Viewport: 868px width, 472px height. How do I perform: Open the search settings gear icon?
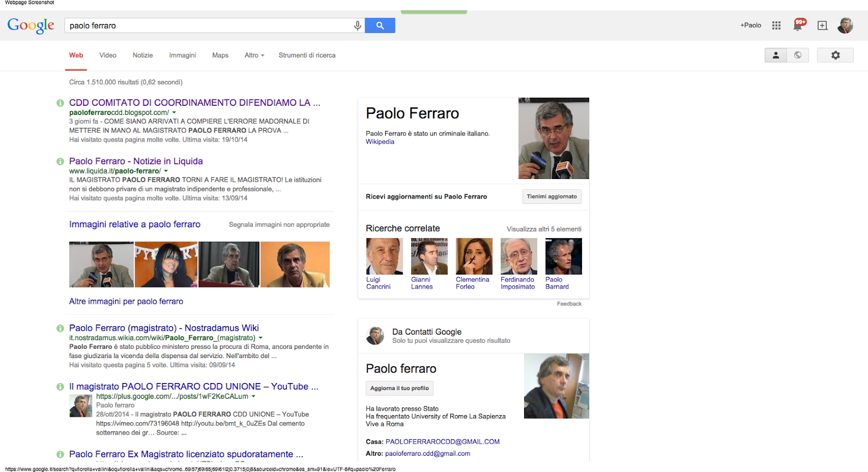click(835, 55)
